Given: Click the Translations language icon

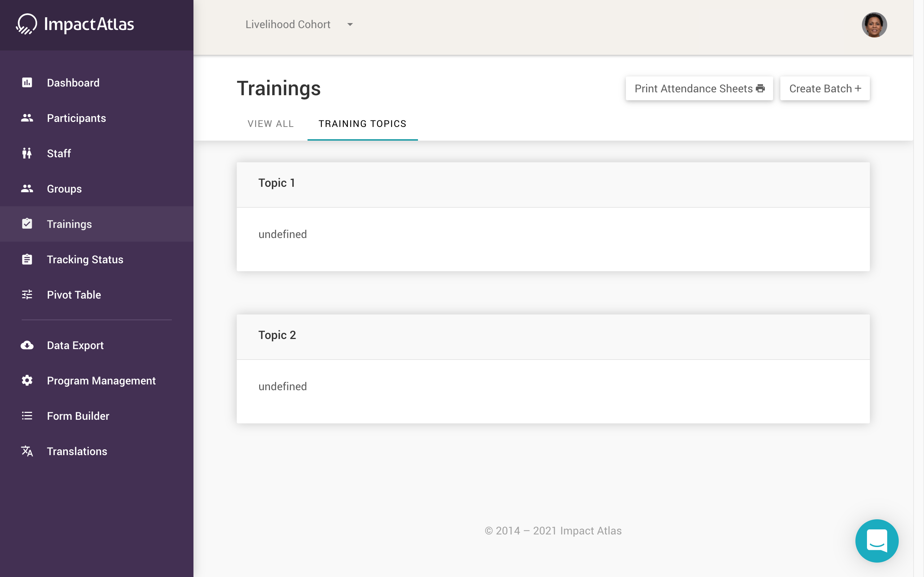Looking at the screenshot, I should pos(27,451).
